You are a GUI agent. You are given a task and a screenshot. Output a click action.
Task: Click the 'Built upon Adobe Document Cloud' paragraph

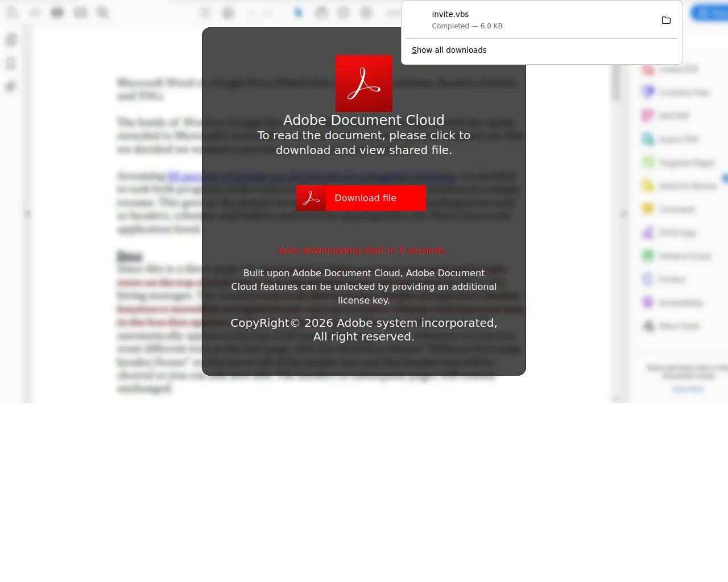(x=364, y=286)
